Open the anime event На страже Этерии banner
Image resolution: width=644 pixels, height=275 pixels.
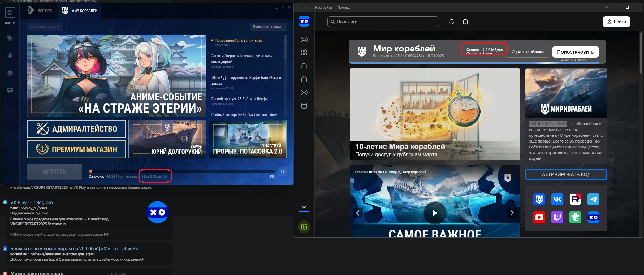[x=116, y=76]
